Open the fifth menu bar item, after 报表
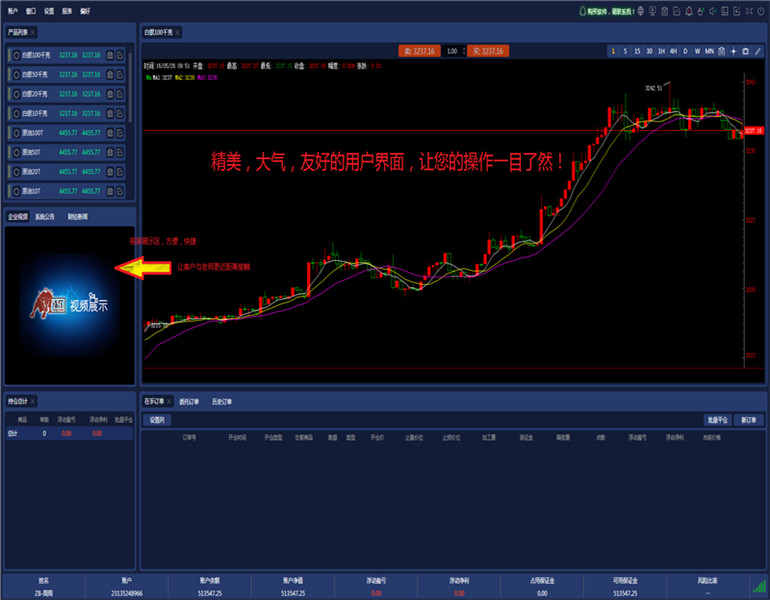 [85, 11]
